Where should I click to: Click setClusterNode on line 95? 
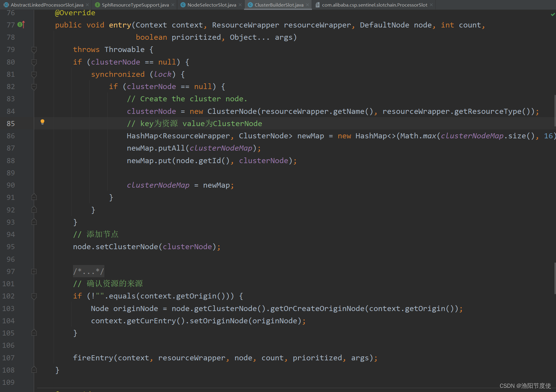[127, 246]
